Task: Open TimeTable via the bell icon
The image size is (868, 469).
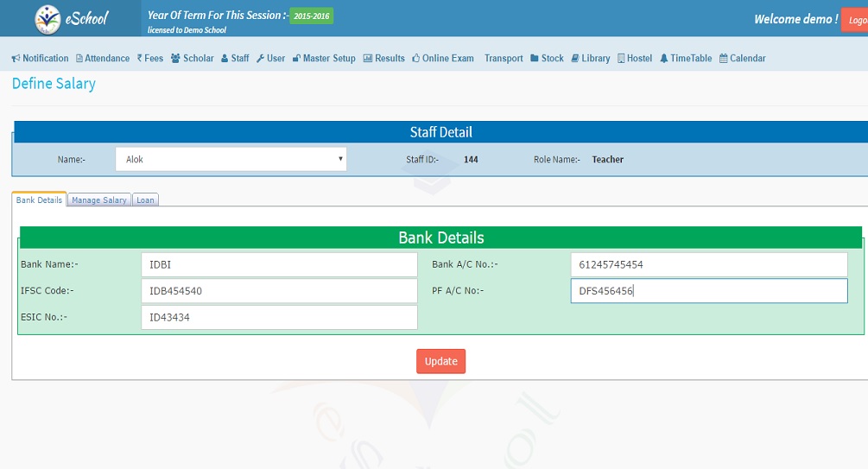Action: click(663, 59)
